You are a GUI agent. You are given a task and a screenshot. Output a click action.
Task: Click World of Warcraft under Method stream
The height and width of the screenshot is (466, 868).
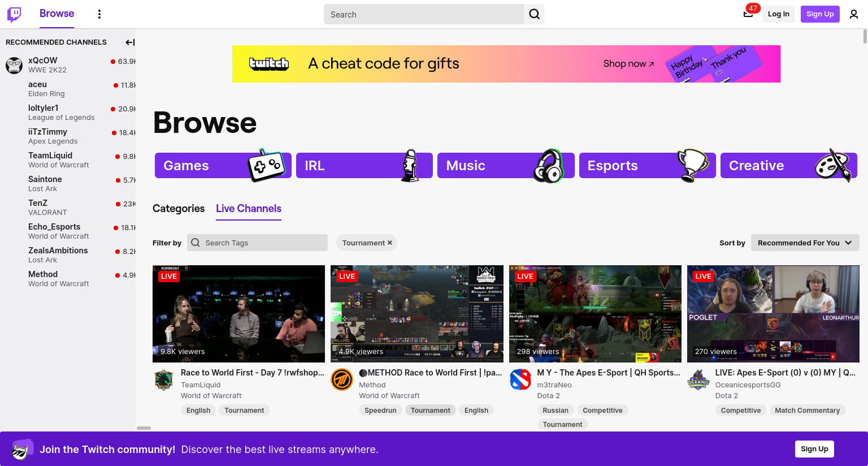coord(389,396)
